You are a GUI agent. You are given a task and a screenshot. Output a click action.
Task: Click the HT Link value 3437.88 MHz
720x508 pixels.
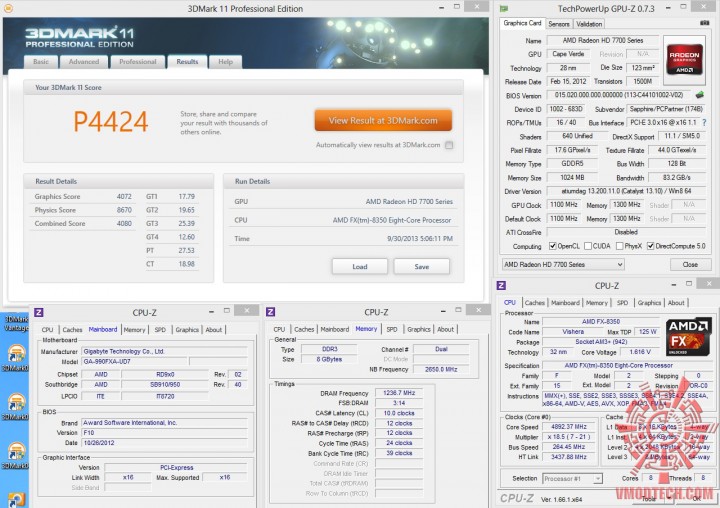pyautogui.click(x=569, y=457)
